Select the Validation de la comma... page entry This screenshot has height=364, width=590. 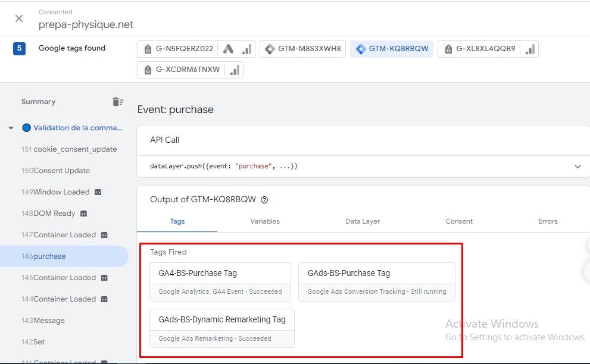(x=78, y=128)
